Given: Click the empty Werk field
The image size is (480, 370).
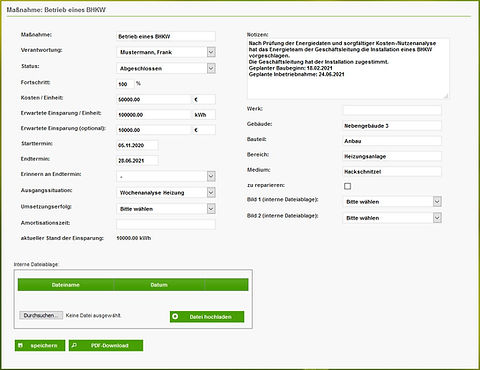Looking at the screenshot, I should coord(392,110).
